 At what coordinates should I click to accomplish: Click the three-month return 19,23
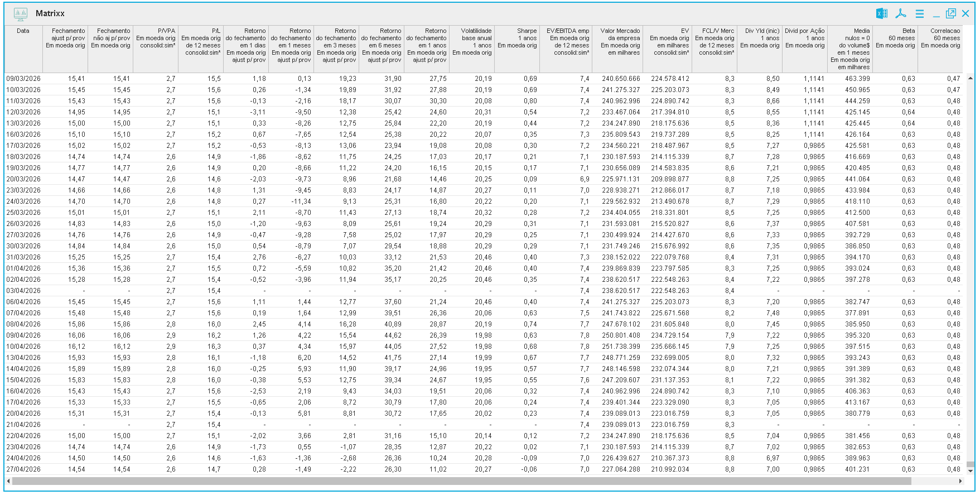(348, 79)
